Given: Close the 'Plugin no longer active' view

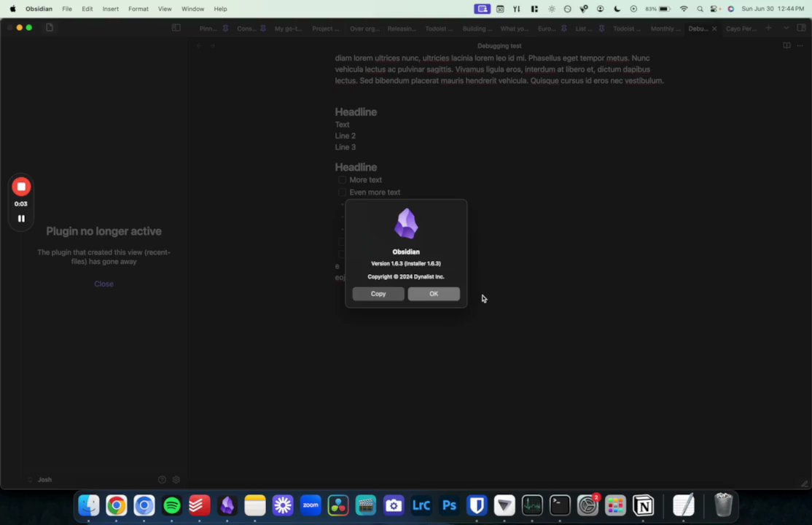Looking at the screenshot, I should [x=104, y=284].
